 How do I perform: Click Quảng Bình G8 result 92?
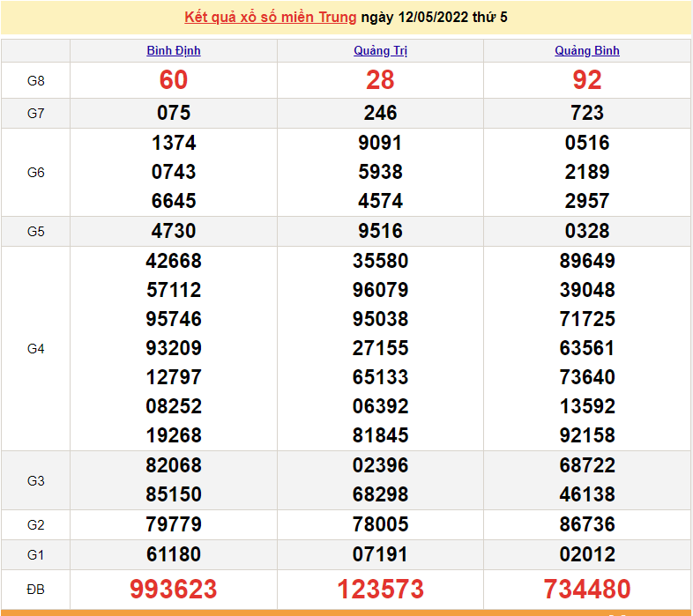tap(587, 80)
